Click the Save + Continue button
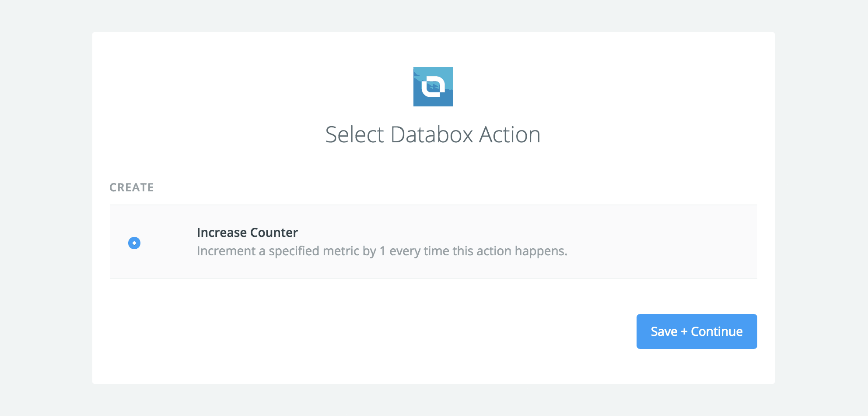The height and width of the screenshot is (416, 868). (696, 331)
